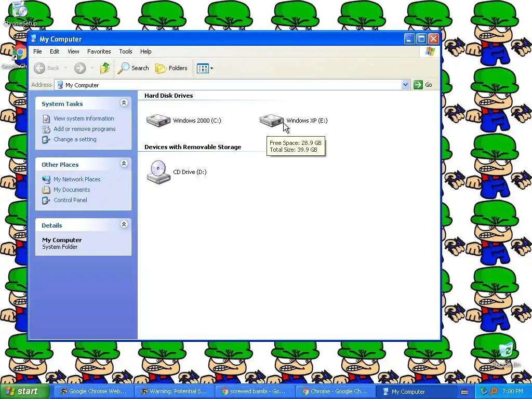Open the Tools menu

(126, 51)
